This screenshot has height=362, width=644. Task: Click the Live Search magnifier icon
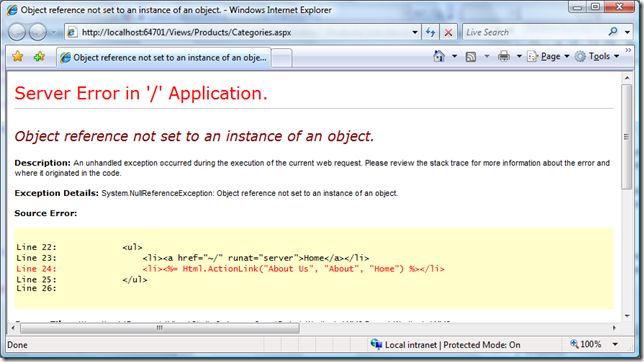click(x=613, y=32)
